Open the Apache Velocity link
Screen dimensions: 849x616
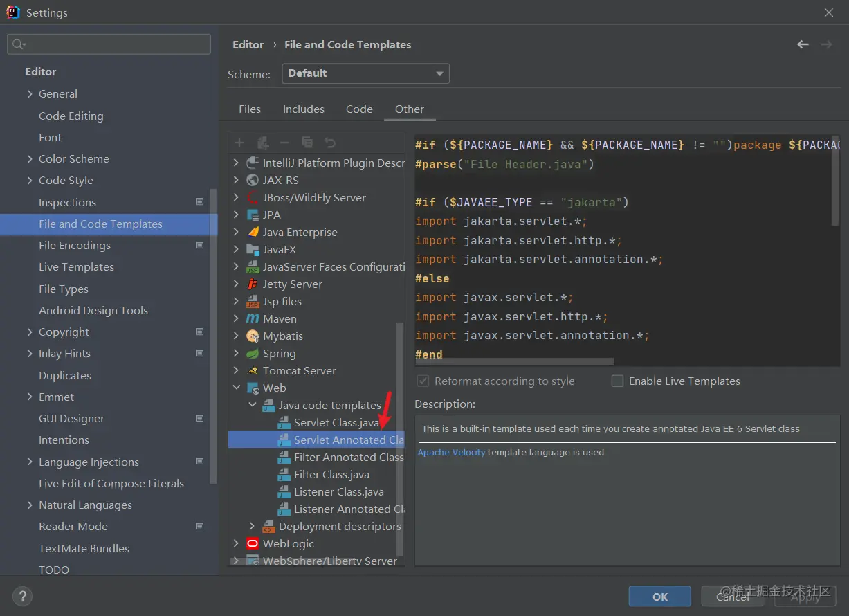tap(451, 452)
